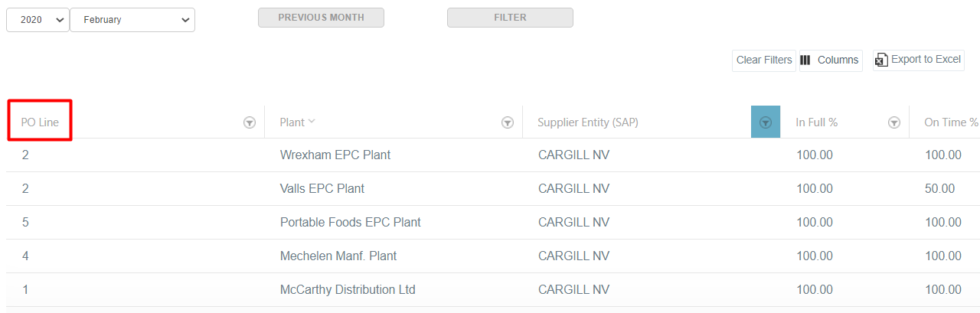This screenshot has height=313, width=980.
Task: Select the Valls EPC Plant row
Action: click(x=322, y=189)
